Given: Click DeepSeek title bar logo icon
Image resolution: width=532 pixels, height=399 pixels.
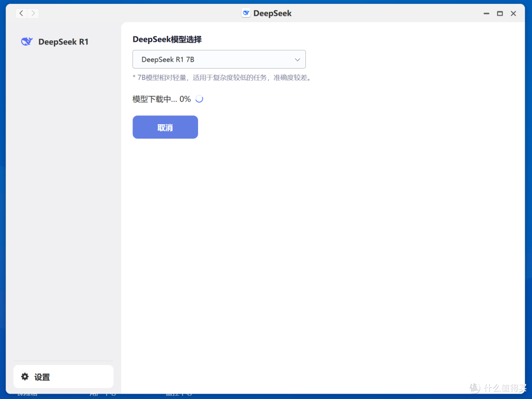Looking at the screenshot, I should pos(246,13).
